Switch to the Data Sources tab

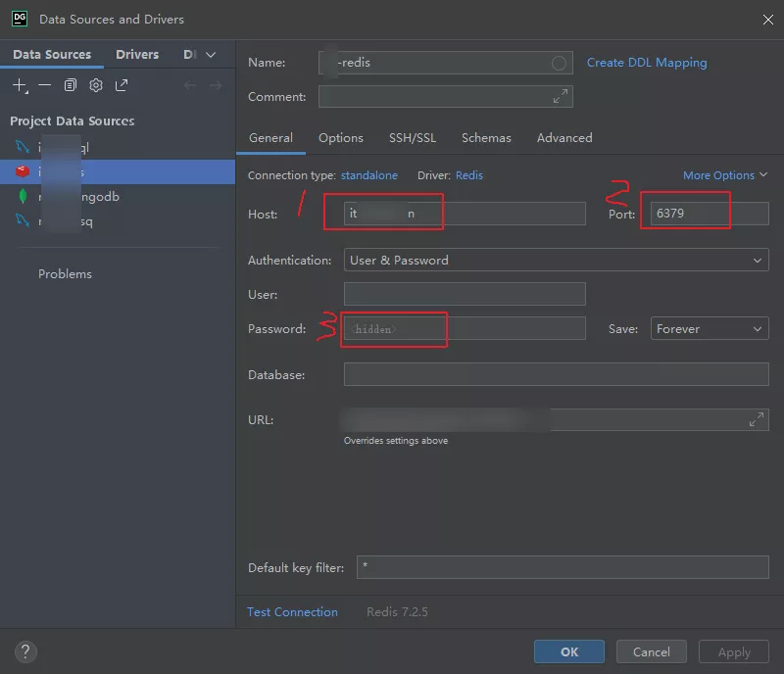pos(52,55)
